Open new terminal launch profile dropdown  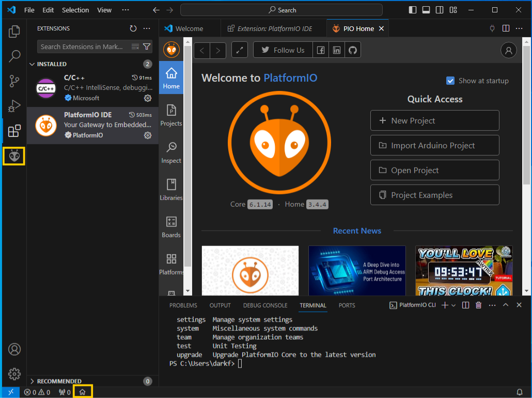pos(453,305)
